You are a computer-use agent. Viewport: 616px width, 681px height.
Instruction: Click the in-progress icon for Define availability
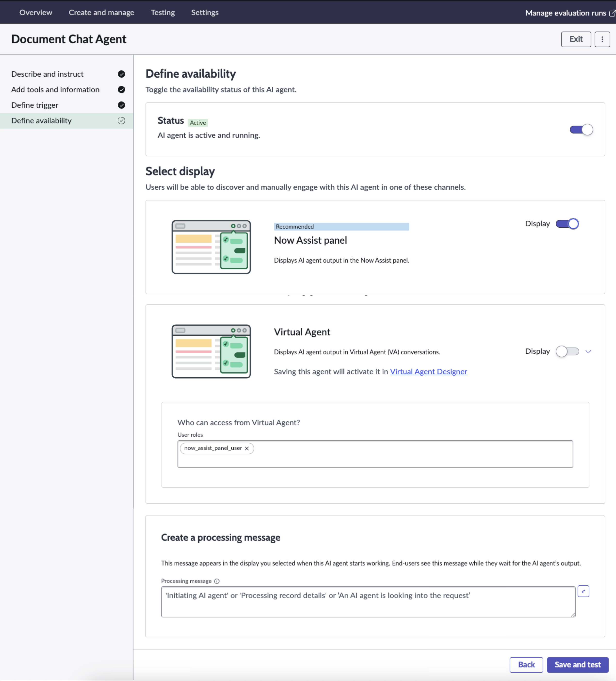[x=122, y=121]
